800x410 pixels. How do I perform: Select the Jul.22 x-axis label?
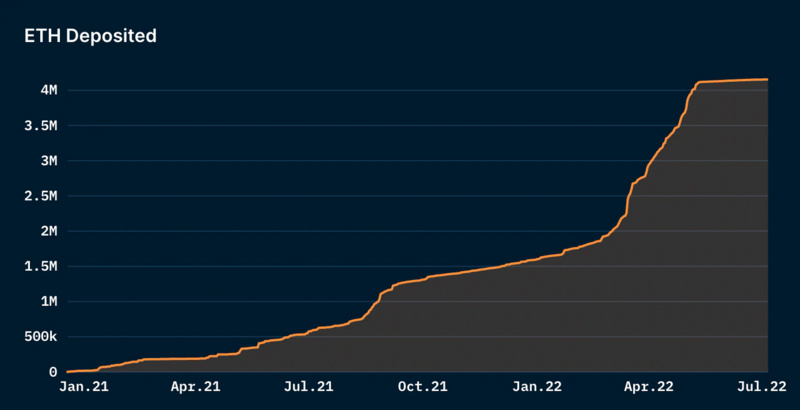pyautogui.click(x=762, y=387)
